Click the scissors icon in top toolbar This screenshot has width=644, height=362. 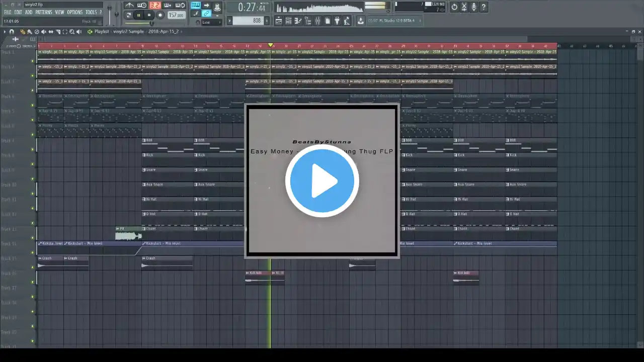(x=464, y=7)
